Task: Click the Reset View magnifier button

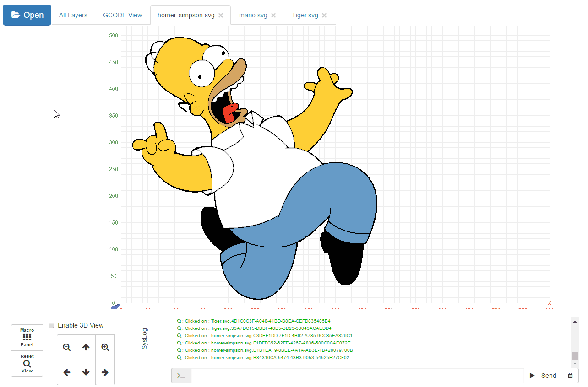Action: (x=27, y=364)
